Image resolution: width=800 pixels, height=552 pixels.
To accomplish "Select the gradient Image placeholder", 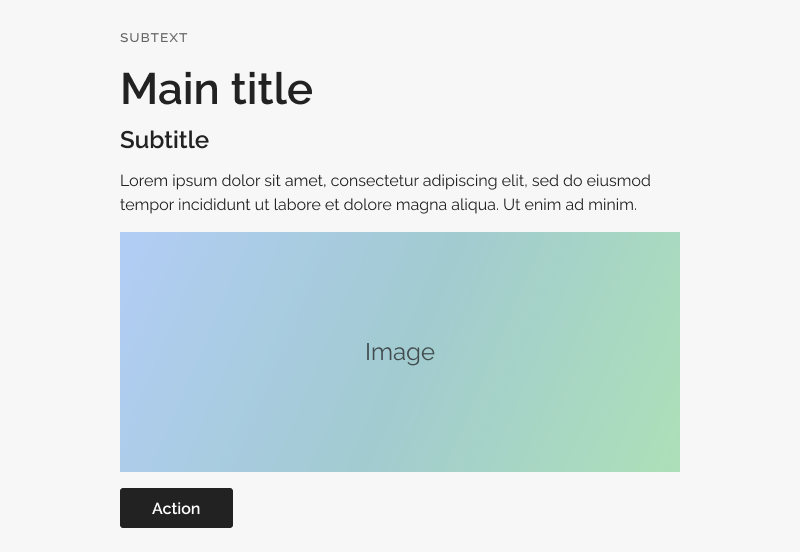I will (x=399, y=352).
